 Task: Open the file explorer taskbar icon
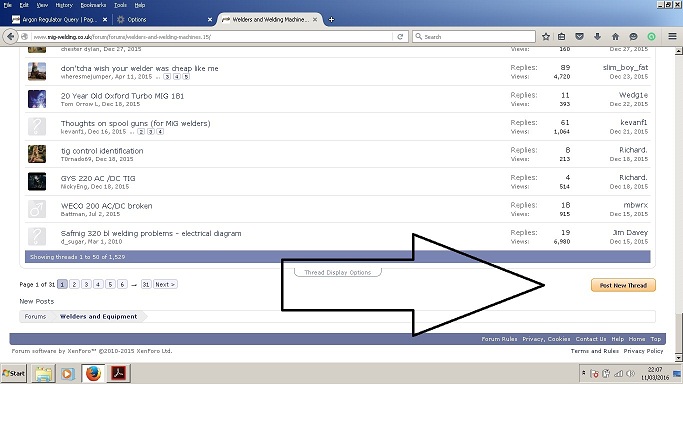(44, 374)
